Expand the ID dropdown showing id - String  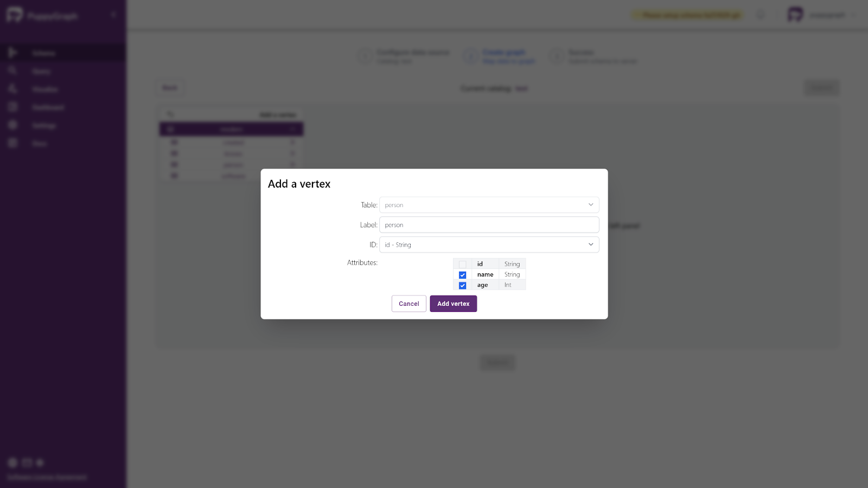[x=489, y=245]
